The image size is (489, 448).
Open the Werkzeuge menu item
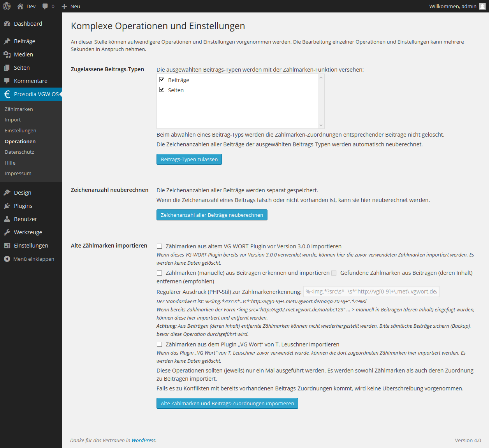pyautogui.click(x=31, y=232)
